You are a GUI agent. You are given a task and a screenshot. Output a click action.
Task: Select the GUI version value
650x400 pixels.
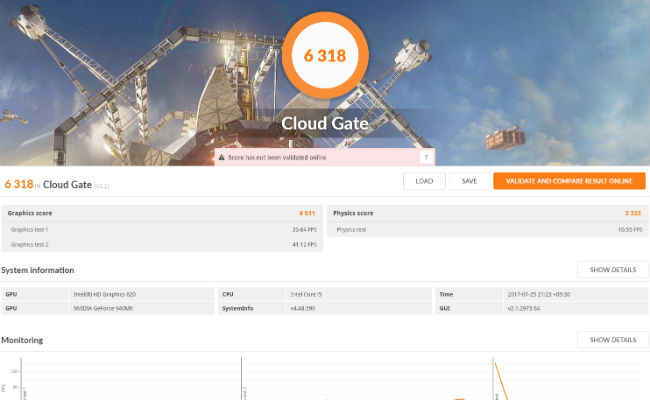point(524,308)
